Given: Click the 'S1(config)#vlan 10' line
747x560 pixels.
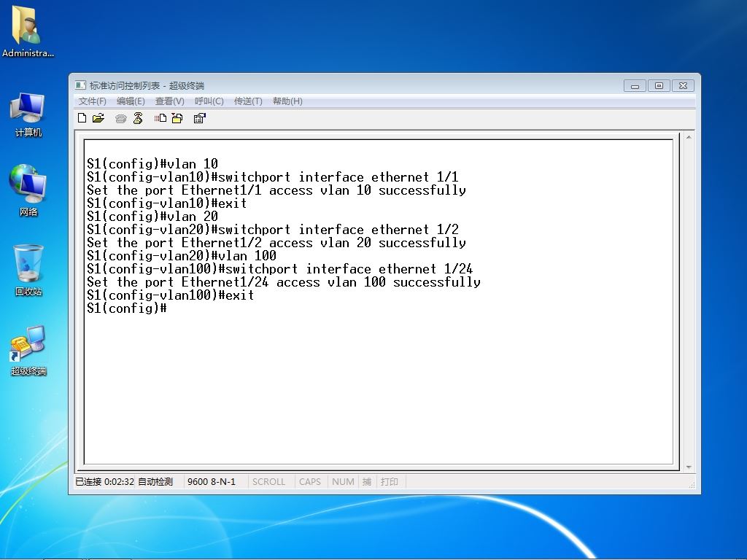Looking at the screenshot, I should tap(152, 164).
